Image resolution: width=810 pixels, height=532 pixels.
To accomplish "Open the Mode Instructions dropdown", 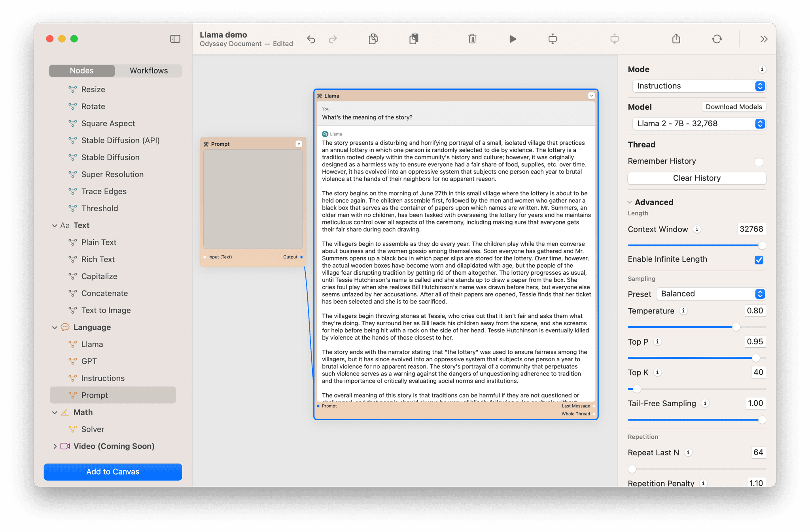I will [699, 86].
